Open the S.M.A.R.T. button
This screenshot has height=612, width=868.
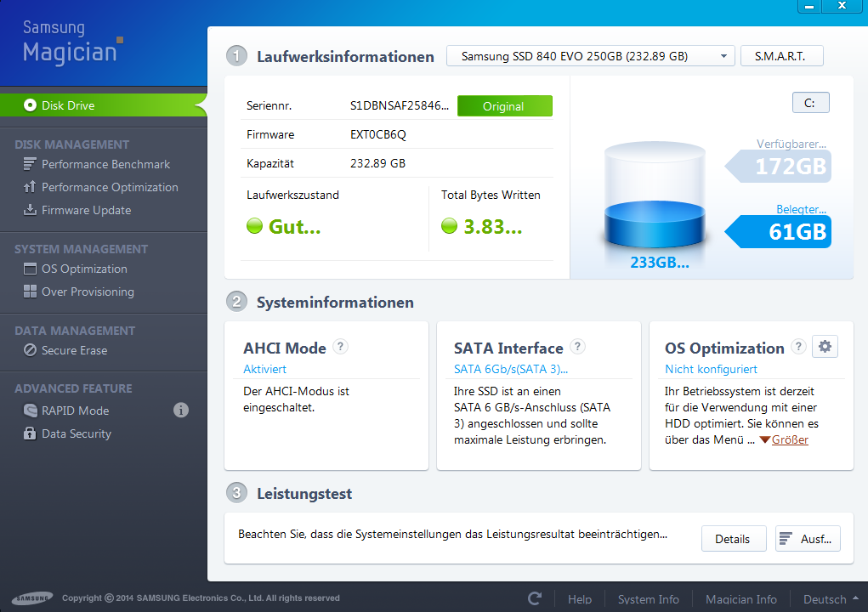coord(781,56)
